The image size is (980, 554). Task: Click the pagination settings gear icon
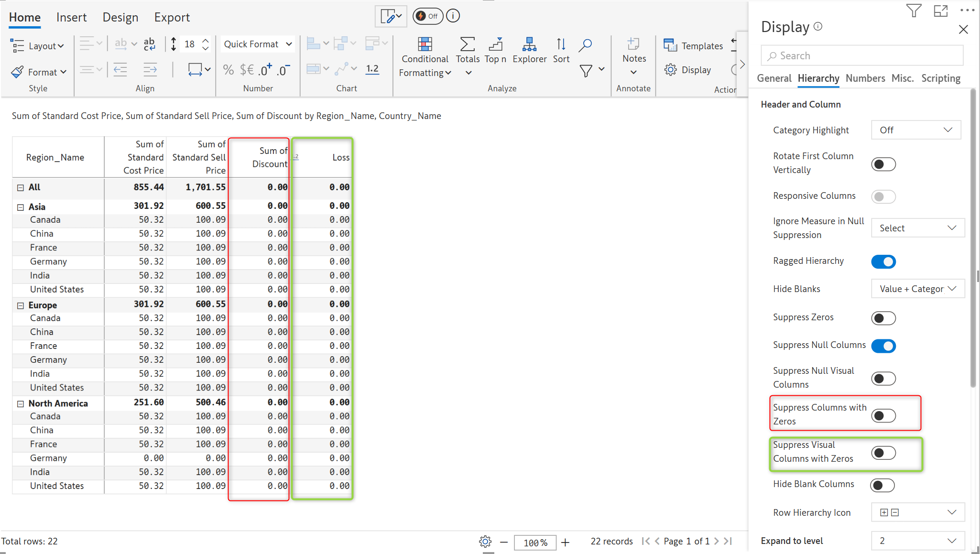[485, 542]
